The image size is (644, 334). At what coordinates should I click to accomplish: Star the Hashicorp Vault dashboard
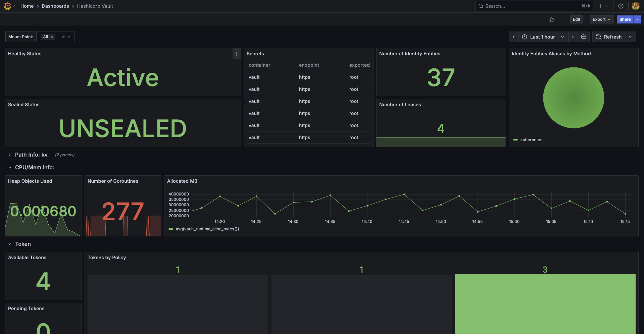pos(552,19)
